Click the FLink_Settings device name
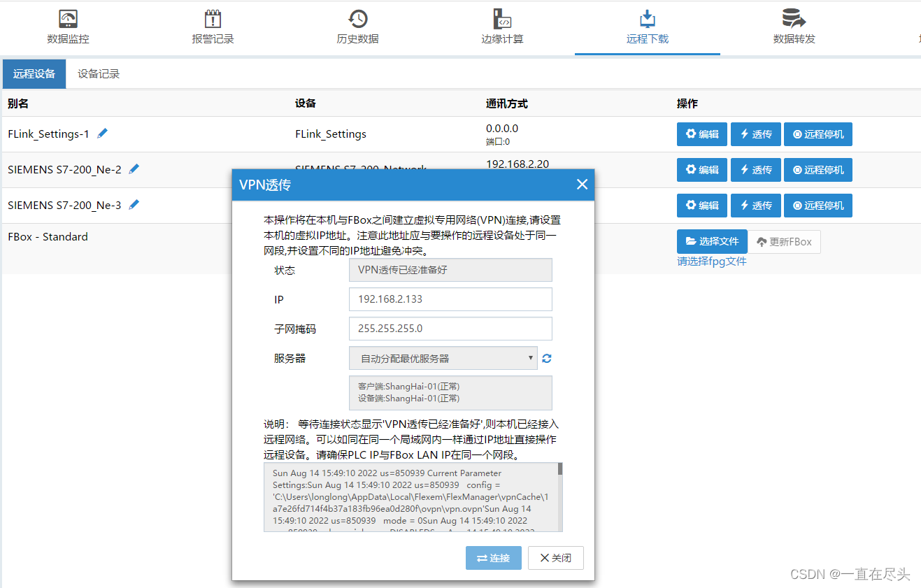The image size is (921, 588). coord(331,134)
